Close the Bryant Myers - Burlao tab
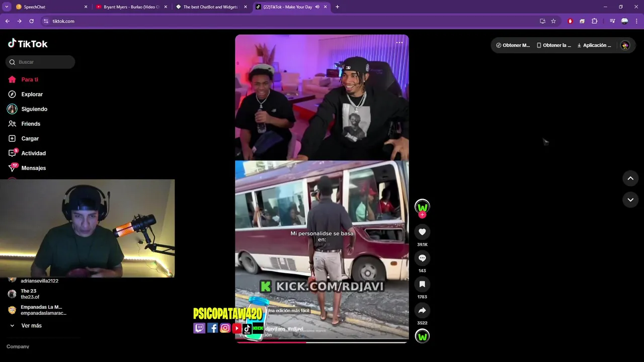Screen dimensions: 644x362 pyautogui.click(x=166, y=7)
